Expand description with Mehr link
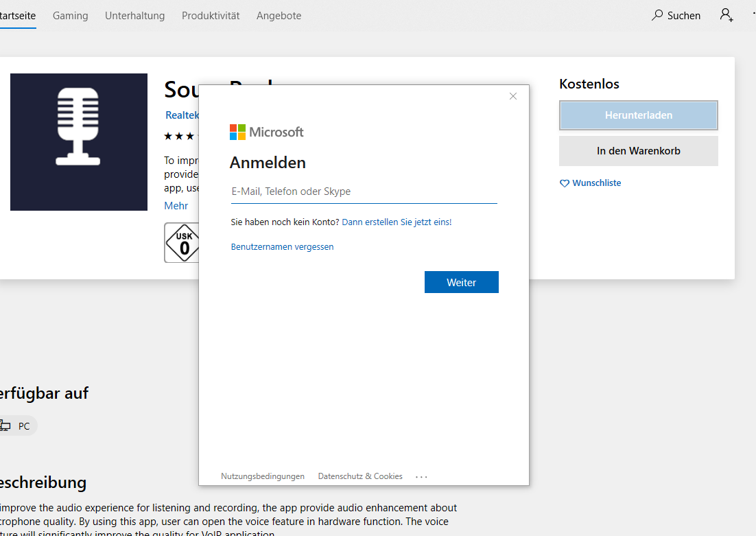The width and height of the screenshot is (756, 536). tap(176, 206)
